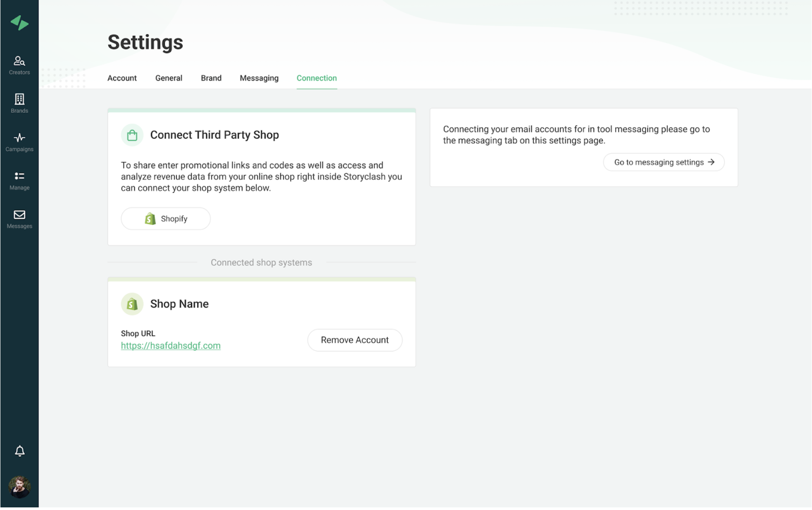Screen dimensions: 812x510
Task: Click the Connected shop systems divider label
Action: (x=261, y=262)
